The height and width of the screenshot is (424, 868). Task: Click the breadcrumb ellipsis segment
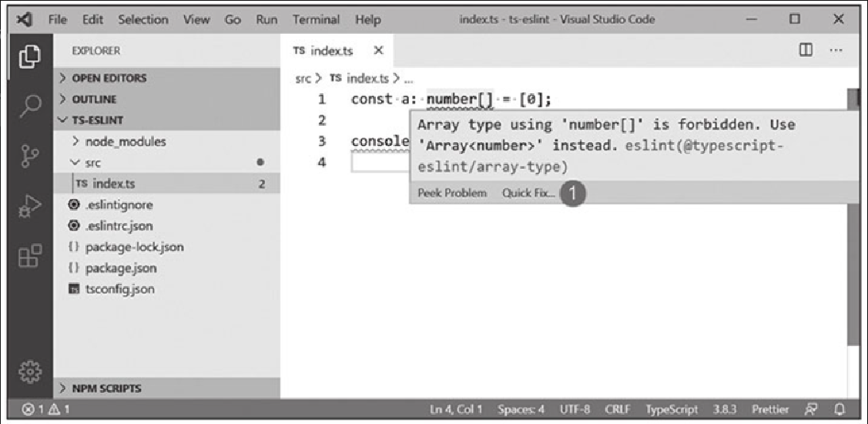pyautogui.click(x=409, y=79)
